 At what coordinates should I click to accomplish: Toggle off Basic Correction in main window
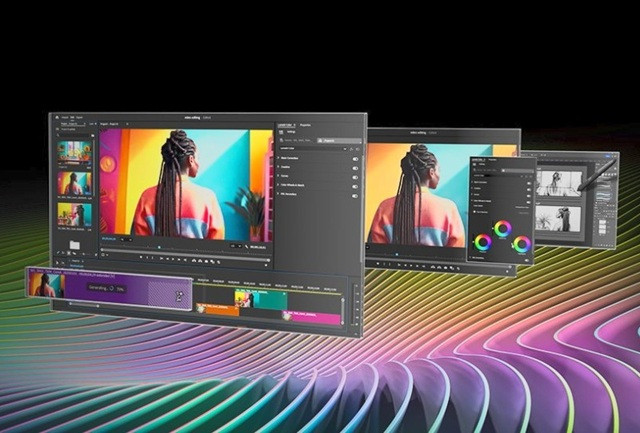[355, 159]
